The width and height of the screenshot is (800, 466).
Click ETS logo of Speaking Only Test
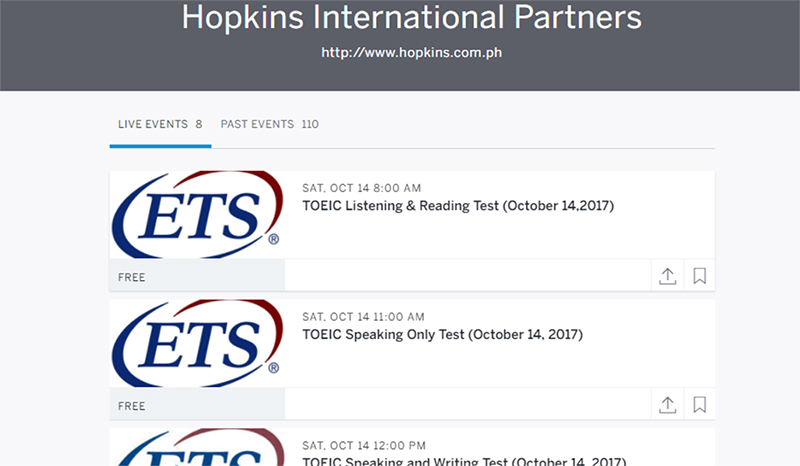(x=197, y=344)
